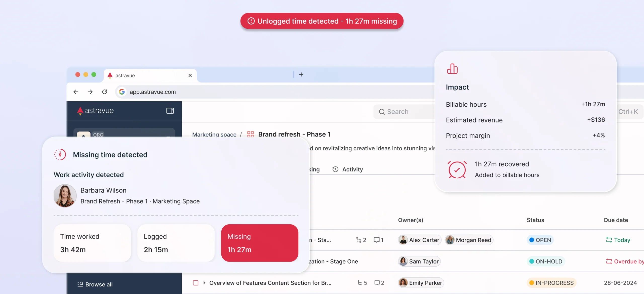Click the 28-06-2024 due date
The height and width of the screenshot is (294, 644).
(620, 283)
